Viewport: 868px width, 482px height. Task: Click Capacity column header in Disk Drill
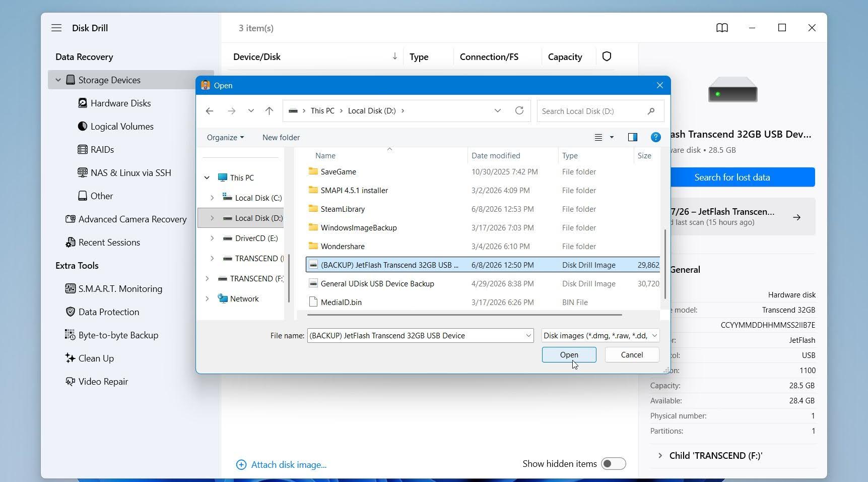click(x=565, y=56)
